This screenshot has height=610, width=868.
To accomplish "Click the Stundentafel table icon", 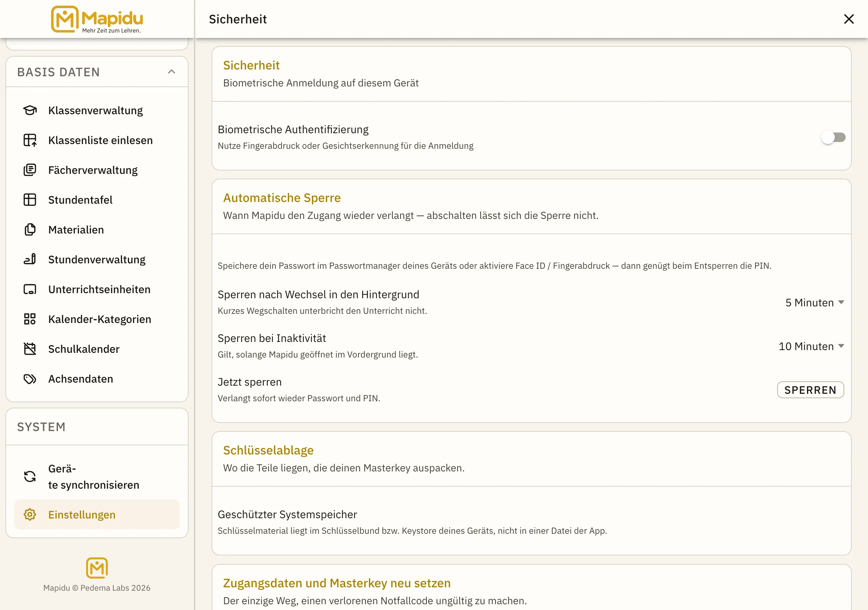I will (x=30, y=200).
